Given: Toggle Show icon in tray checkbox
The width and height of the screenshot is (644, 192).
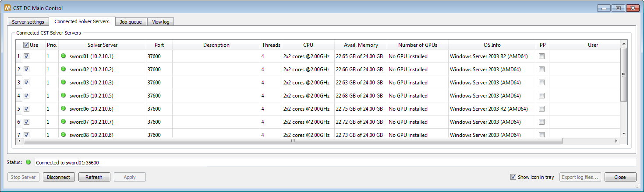Looking at the screenshot, I should coord(513,177).
